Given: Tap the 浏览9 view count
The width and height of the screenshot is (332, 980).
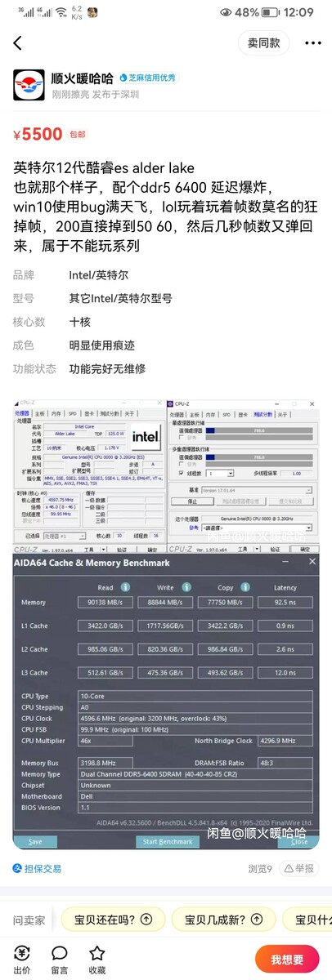Looking at the screenshot, I should point(260,868).
